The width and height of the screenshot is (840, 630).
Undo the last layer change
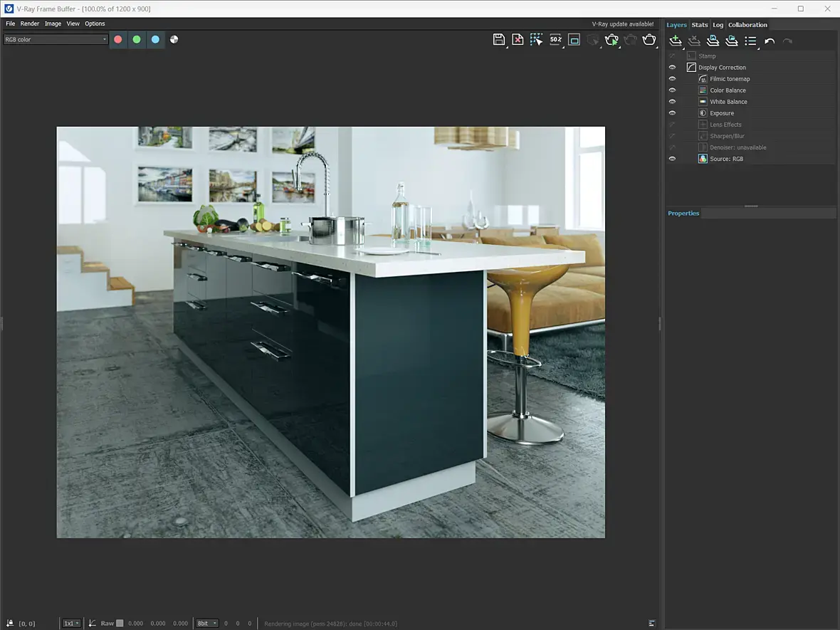770,41
